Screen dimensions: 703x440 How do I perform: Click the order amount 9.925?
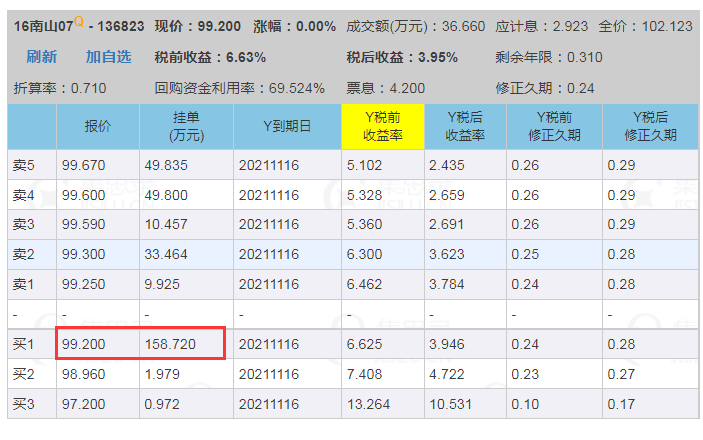[162, 284]
